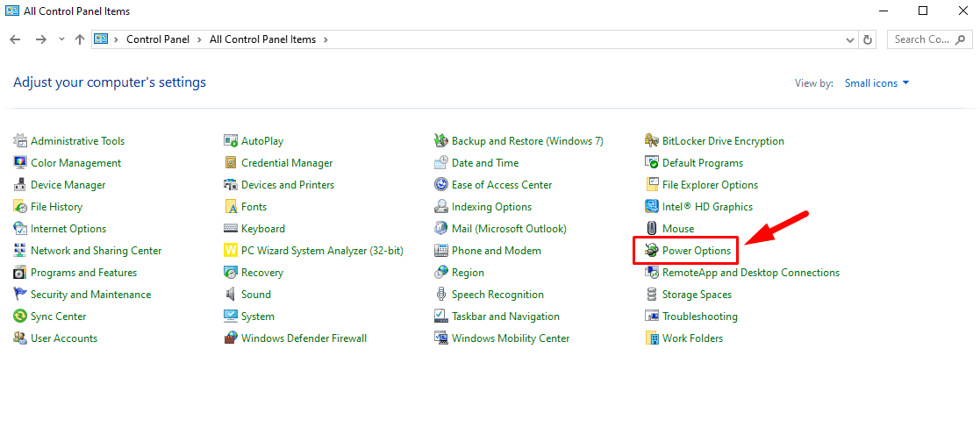
Task: Expand the recent locations arrow
Action: click(61, 39)
